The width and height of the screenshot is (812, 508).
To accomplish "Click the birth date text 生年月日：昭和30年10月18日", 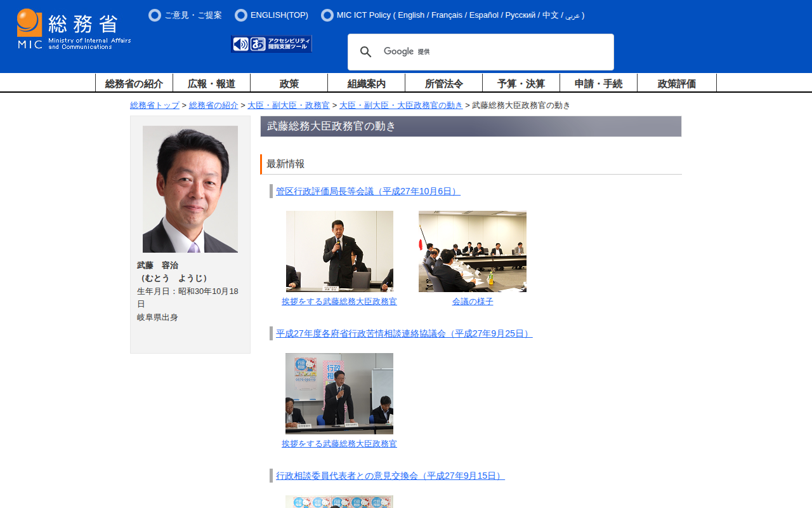I will [188, 298].
